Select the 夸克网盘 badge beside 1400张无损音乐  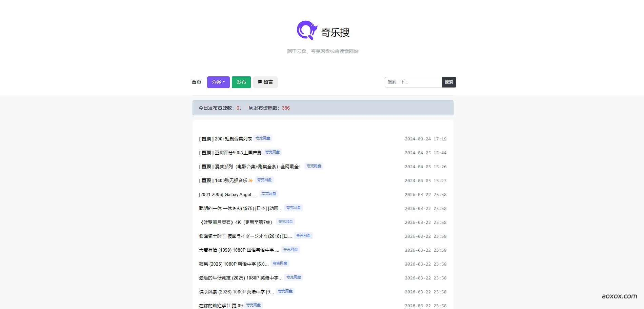(264, 180)
